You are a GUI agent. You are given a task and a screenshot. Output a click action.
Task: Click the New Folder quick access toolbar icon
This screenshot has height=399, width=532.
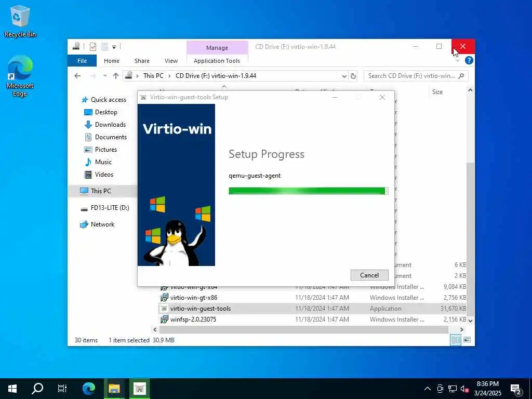104,47
